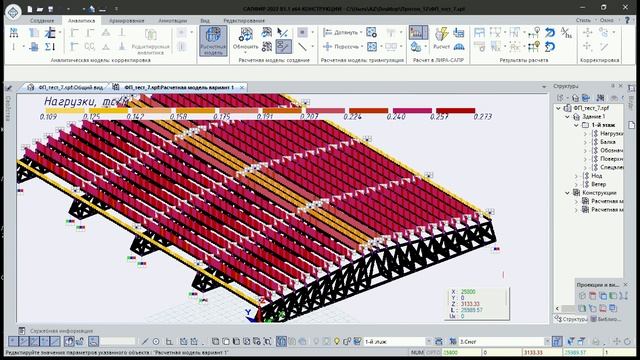Open the Дотянуть dropdown arrow
The image size is (640, 360).
(361, 33)
